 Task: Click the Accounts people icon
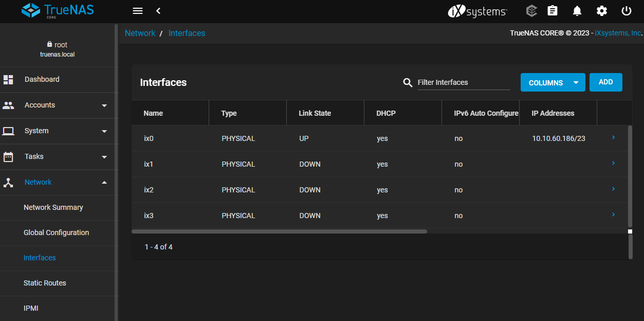pos(8,105)
